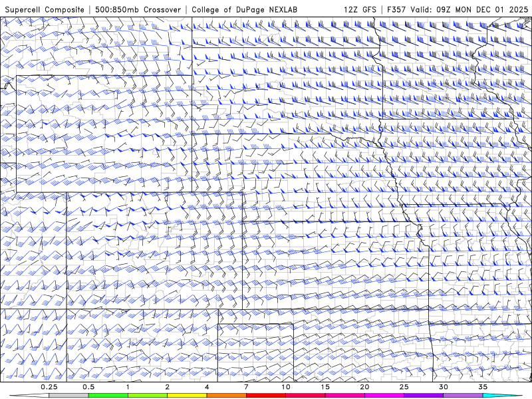Click the bright green 0.5–1 color bar segment
Viewport: 532px width, 399px height.
tap(108, 396)
